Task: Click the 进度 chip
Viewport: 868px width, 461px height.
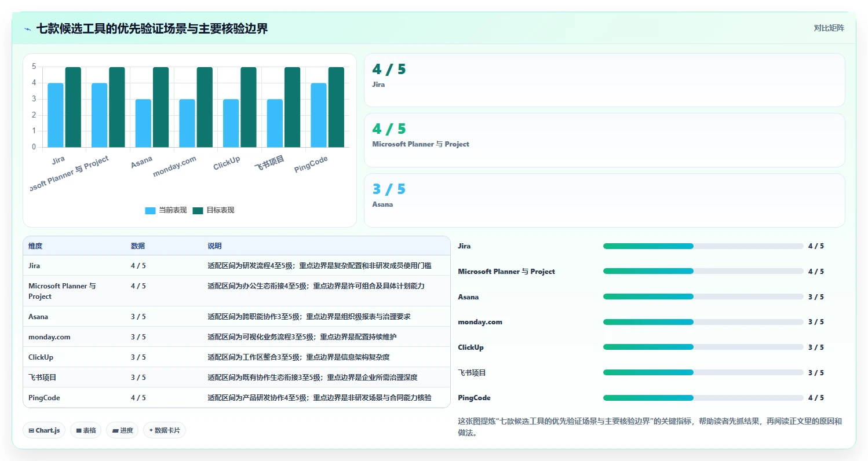Action: [x=122, y=430]
